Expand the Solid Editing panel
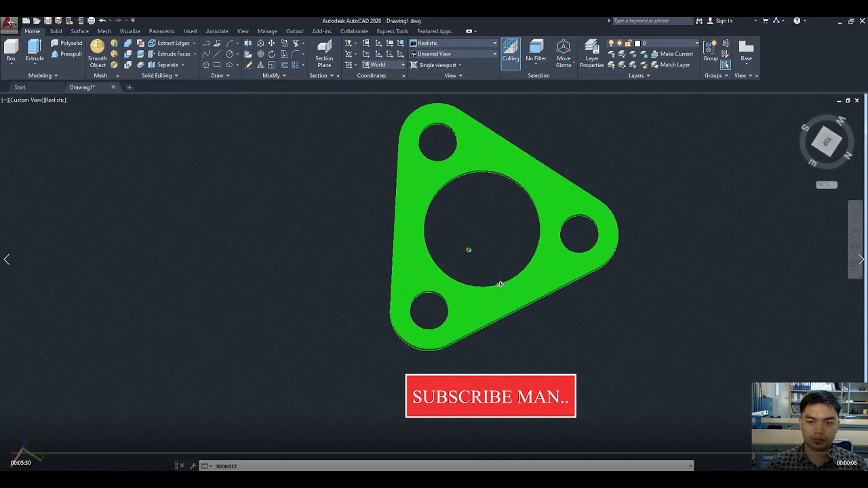Viewport: 868px width, 488px height. pyautogui.click(x=160, y=75)
